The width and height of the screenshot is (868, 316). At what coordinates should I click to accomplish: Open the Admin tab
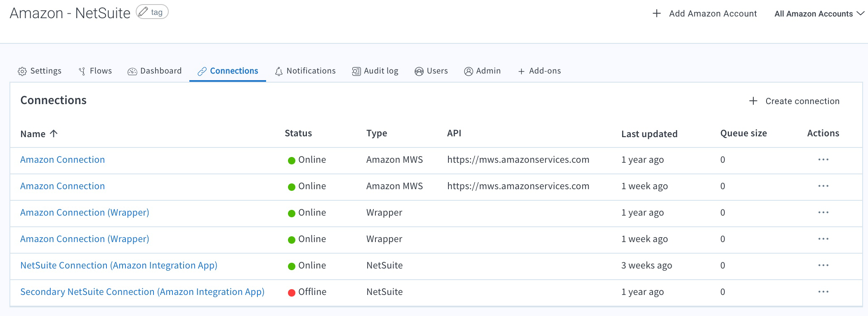tap(482, 71)
